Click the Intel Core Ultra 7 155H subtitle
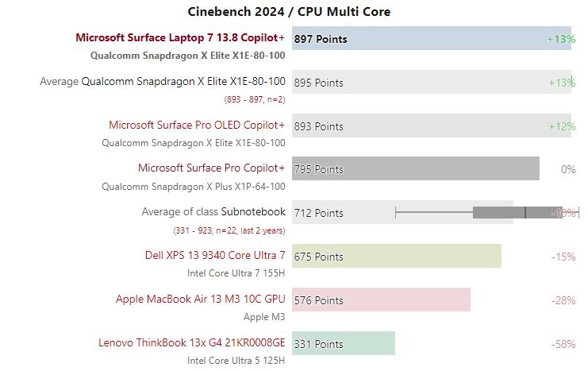588x371 pixels. (x=236, y=273)
